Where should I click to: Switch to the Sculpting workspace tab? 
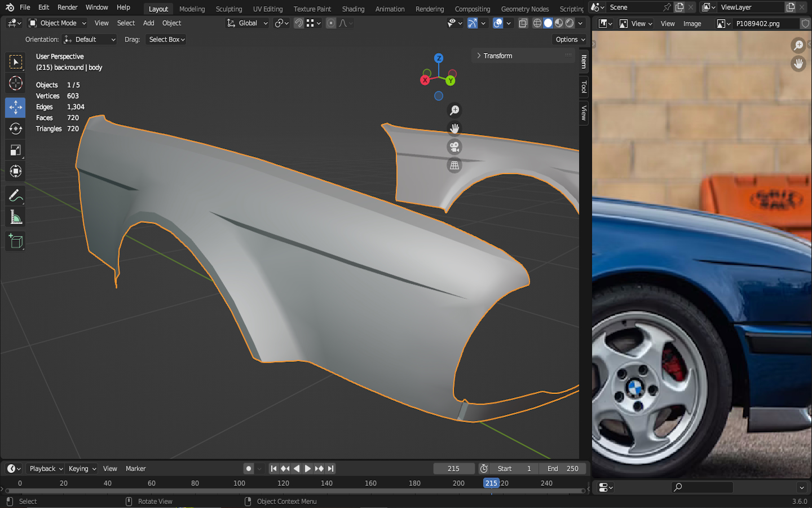pos(228,9)
